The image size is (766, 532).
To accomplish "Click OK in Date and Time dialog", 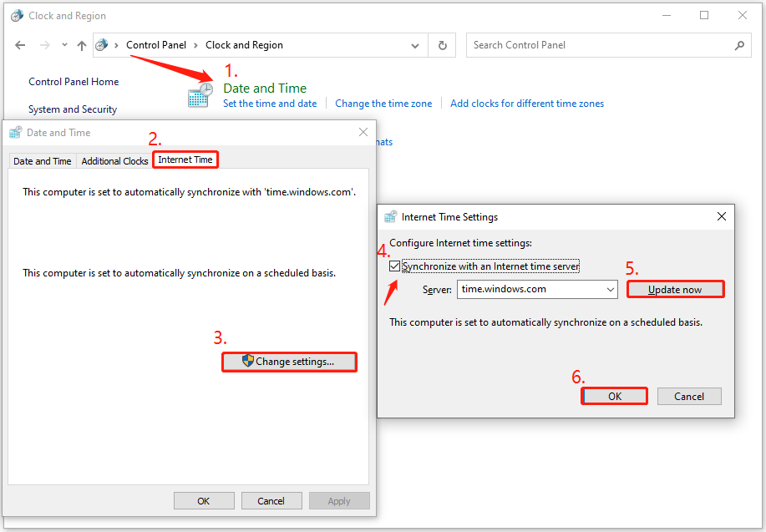I will tap(204, 501).
